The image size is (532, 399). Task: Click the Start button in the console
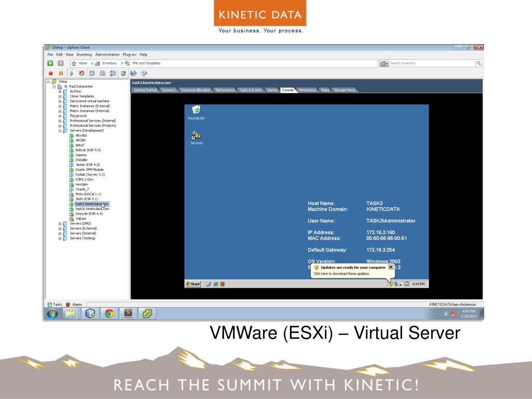(193, 284)
